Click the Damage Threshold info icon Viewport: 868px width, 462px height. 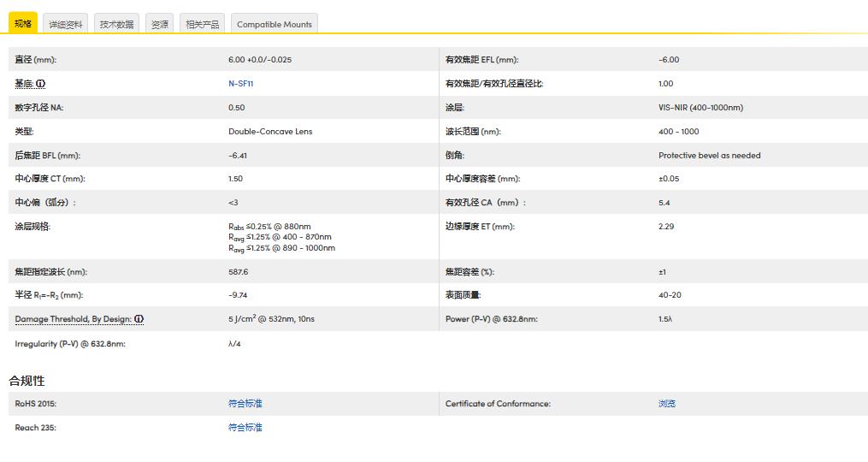click(x=139, y=319)
